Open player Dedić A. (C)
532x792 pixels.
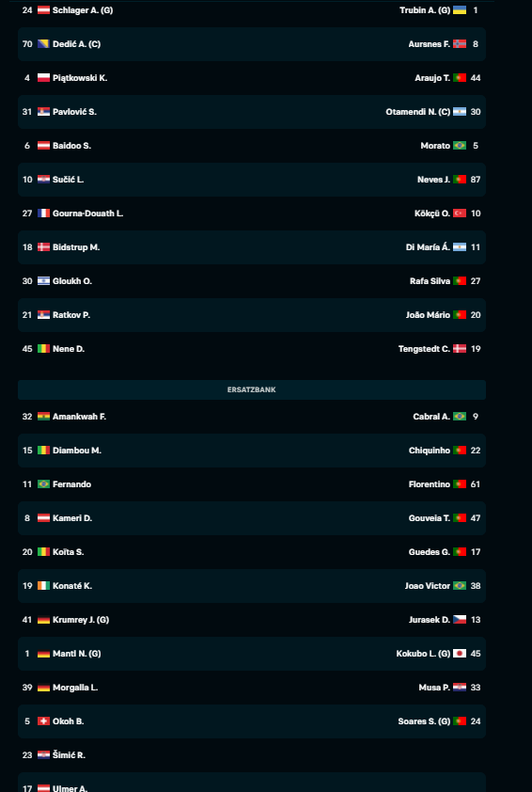(76, 44)
